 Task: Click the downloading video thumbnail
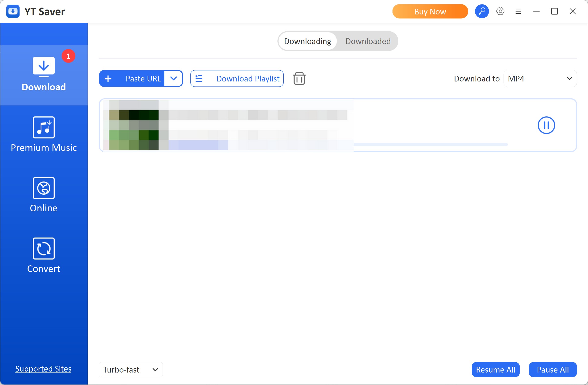pyautogui.click(x=134, y=125)
